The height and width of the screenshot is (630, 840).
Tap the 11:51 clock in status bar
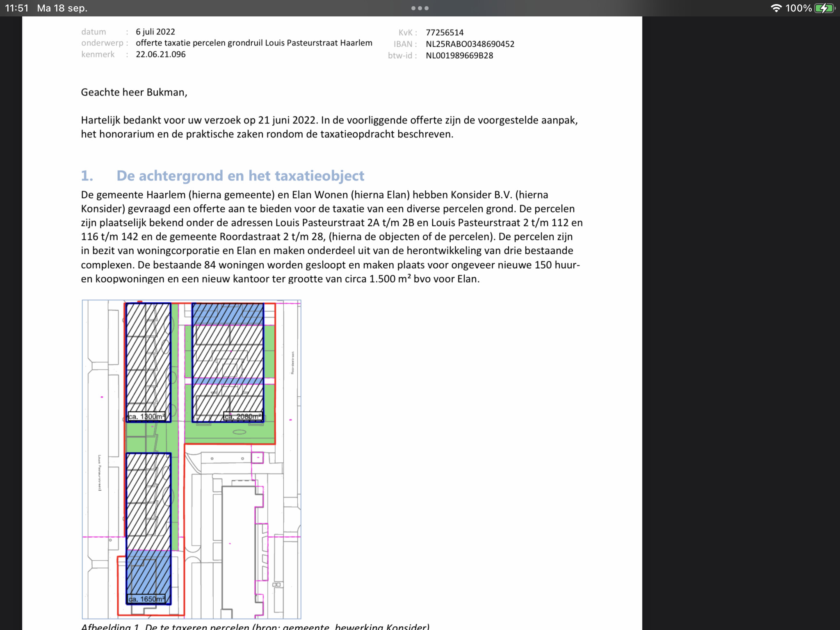point(17,8)
